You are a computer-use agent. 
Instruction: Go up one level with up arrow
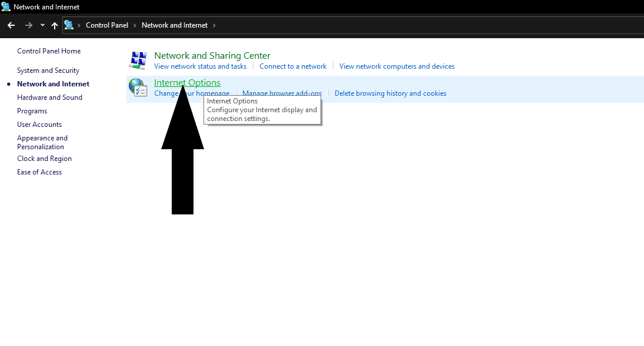point(54,25)
